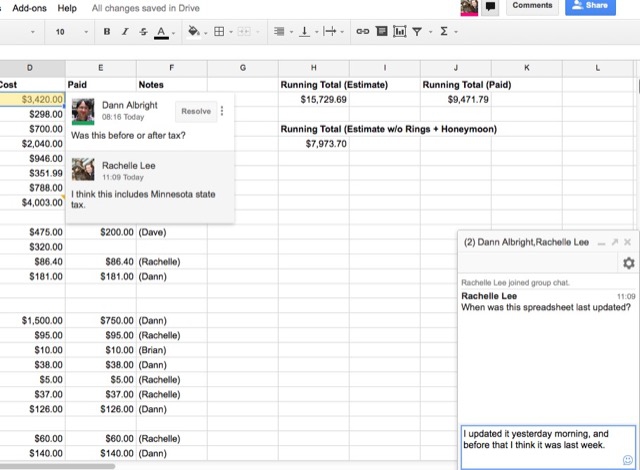The image size is (640, 470).
Task: Expand the vertical align dropdown arrow
Action: pyautogui.click(x=316, y=32)
